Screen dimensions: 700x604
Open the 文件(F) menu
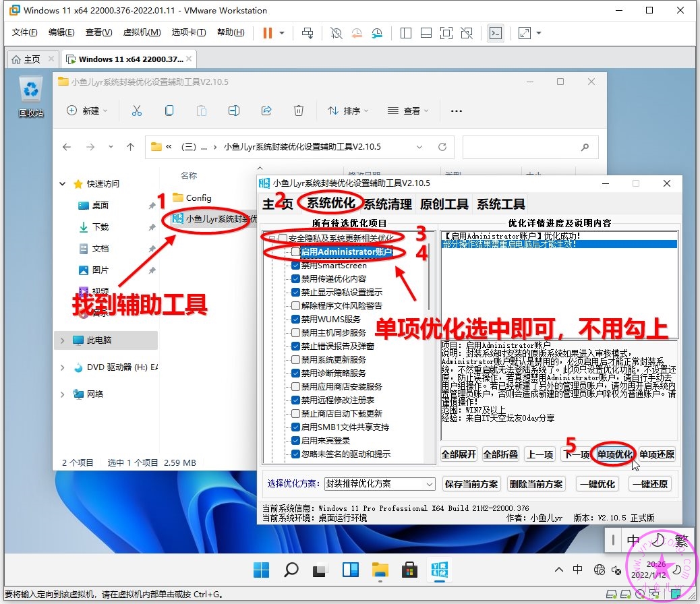pyautogui.click(x=24, y=32)
